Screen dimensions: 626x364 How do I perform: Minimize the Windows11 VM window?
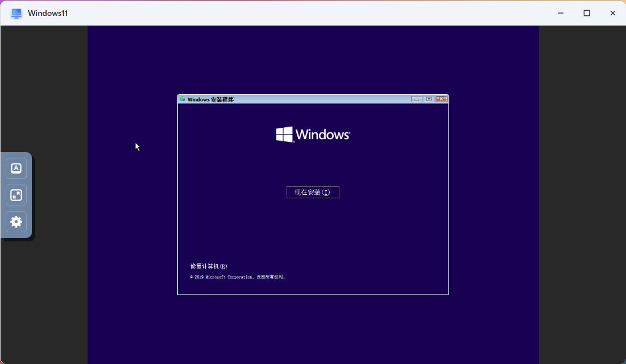(561, 13)
